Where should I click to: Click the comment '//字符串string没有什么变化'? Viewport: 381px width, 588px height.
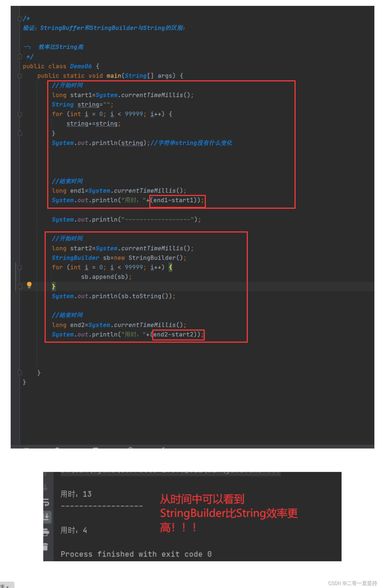tap(191, 143)
